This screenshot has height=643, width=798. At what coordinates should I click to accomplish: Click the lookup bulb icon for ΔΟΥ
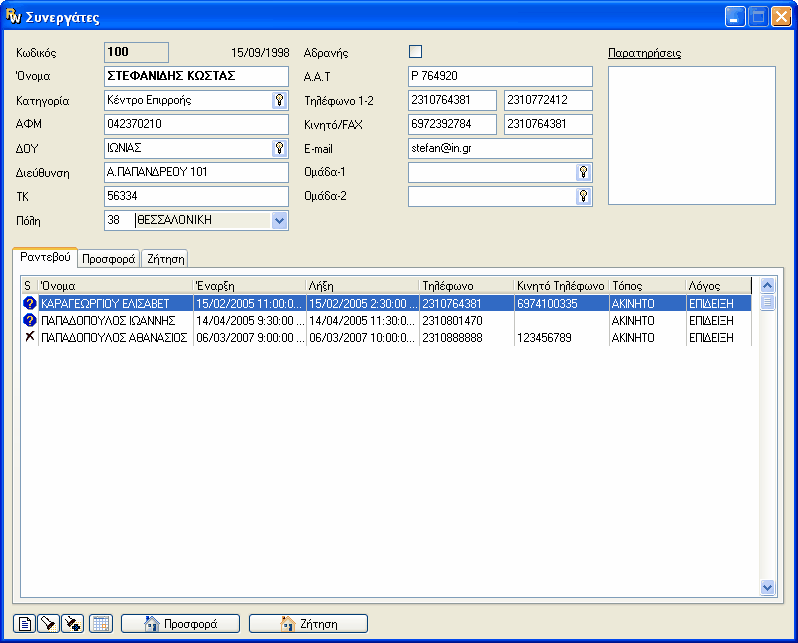coord(279,148)
